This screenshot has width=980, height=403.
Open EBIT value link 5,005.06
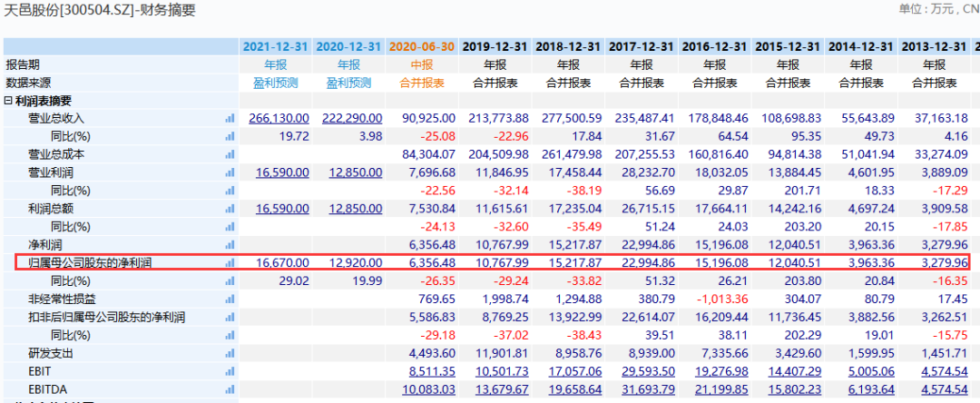(871, 372)
